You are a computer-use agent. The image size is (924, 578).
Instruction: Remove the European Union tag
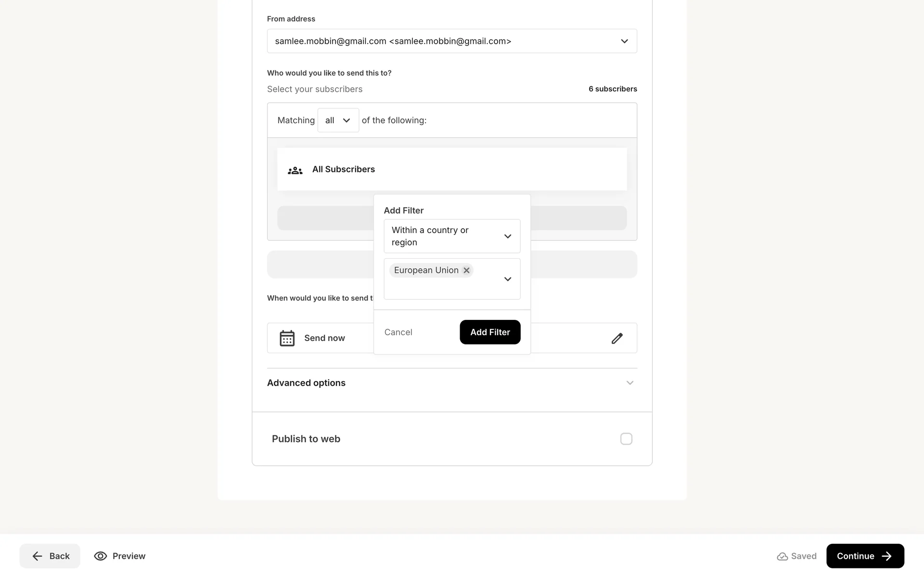tap(466, 271)
